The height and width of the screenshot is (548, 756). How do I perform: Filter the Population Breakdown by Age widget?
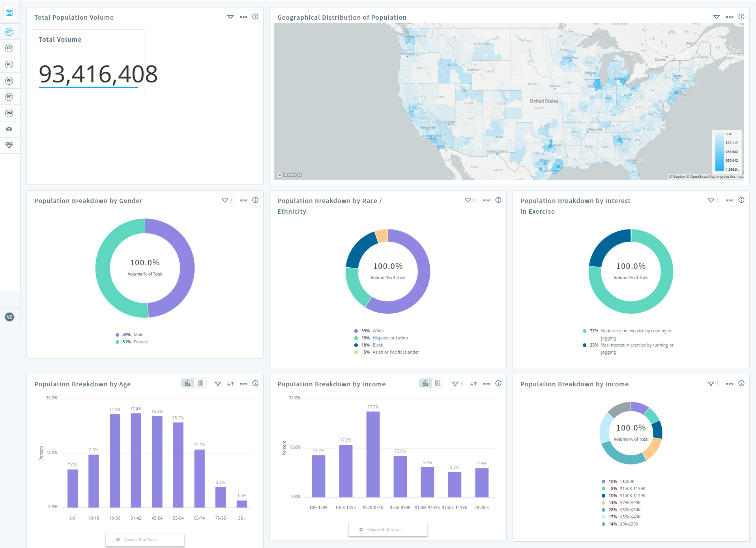(217, 384)
